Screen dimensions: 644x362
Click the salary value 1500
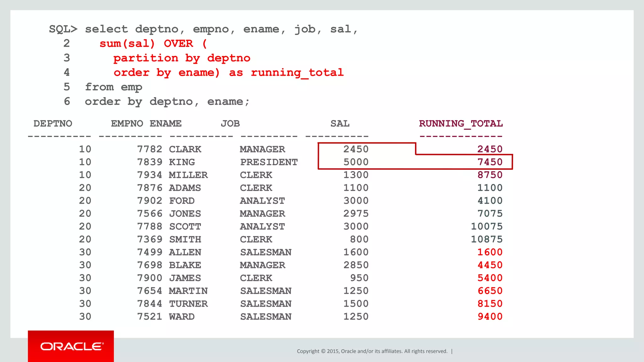[x=356, y=304]
